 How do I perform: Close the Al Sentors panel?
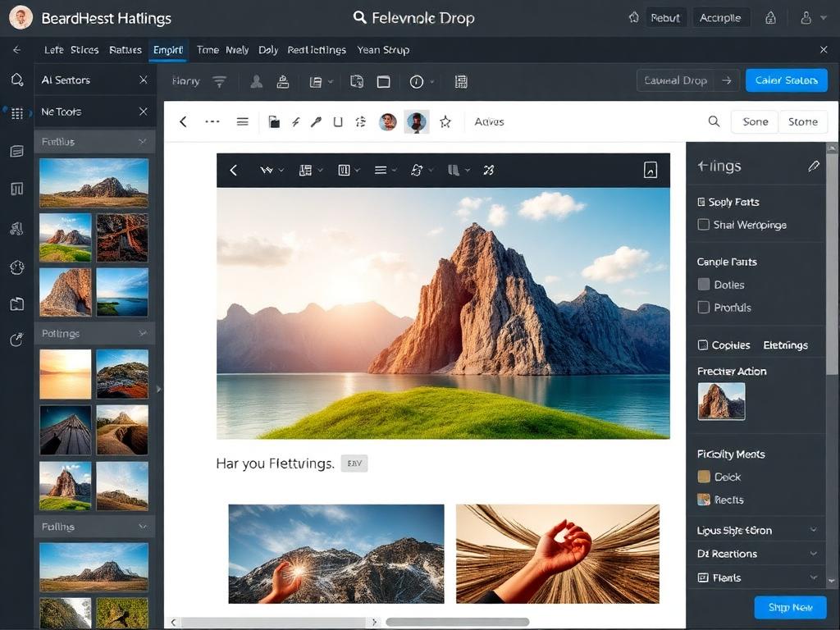click(143, 80)
